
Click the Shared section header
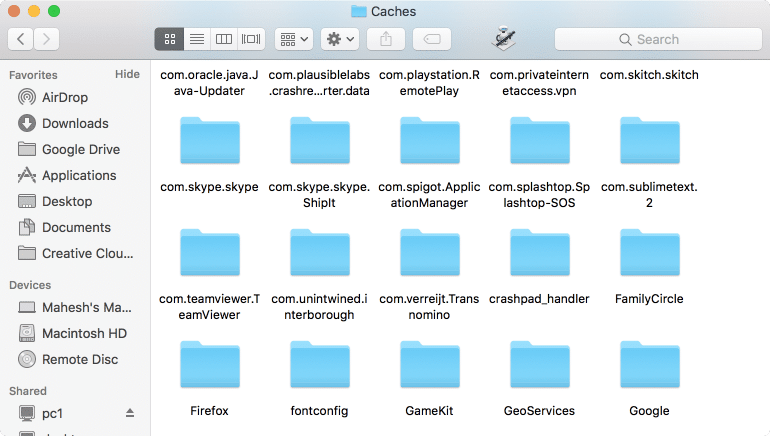tap(28, 391)
